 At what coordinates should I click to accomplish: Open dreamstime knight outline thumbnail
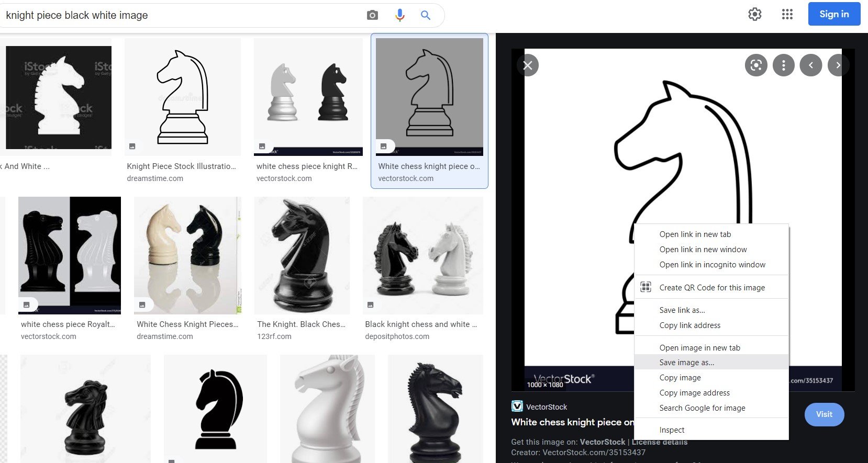coord(183,97)
